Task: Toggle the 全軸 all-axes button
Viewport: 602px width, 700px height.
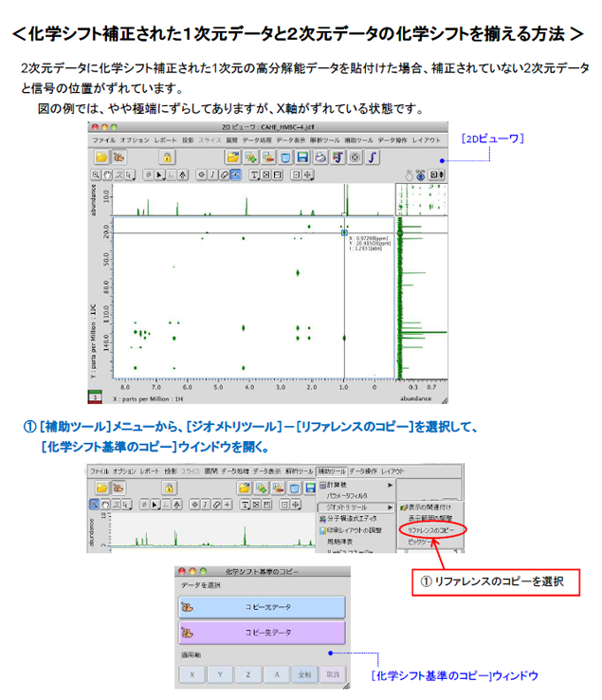Action: coord(305,674)
